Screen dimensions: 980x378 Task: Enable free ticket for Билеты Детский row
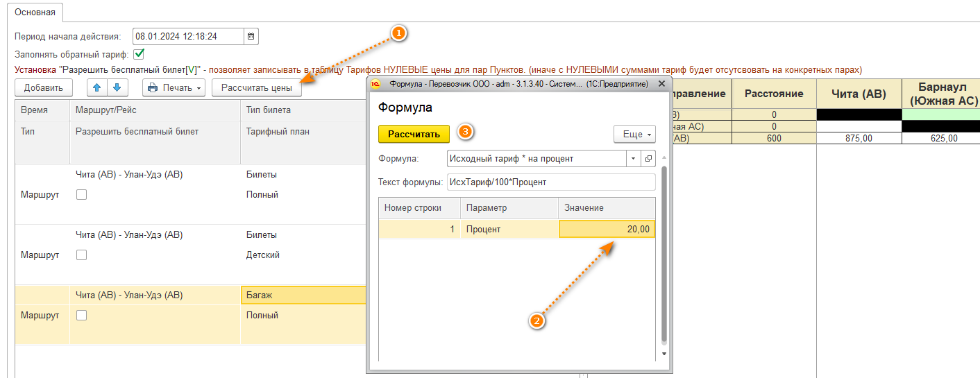[x=81, y=255]
